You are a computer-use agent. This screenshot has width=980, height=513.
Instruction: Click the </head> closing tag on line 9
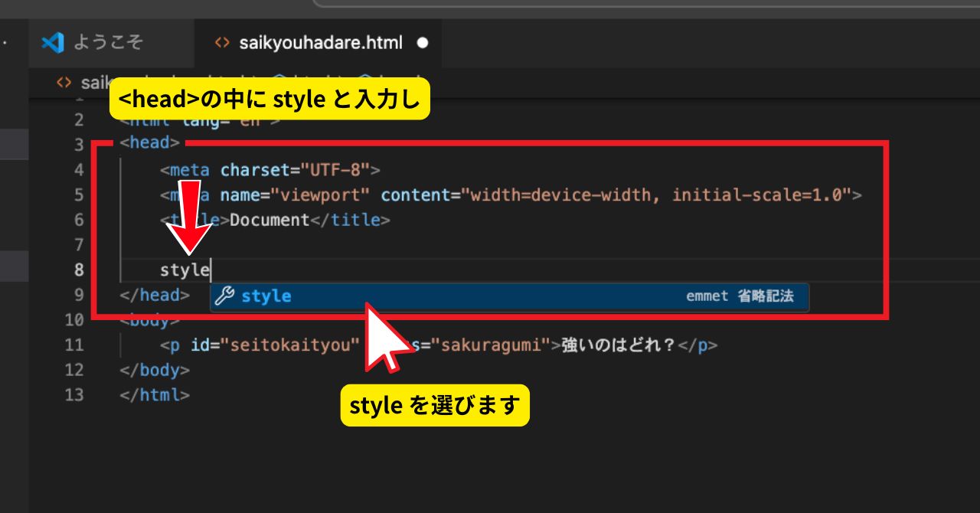[x=155, y=295]
